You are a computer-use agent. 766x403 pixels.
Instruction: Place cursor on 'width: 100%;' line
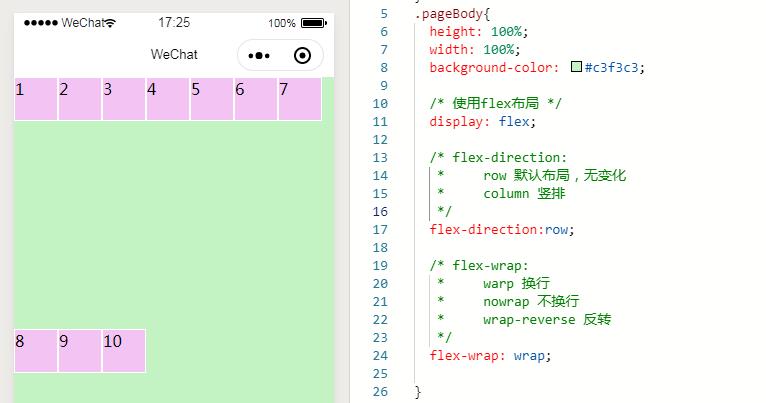[x=475, y=50]
